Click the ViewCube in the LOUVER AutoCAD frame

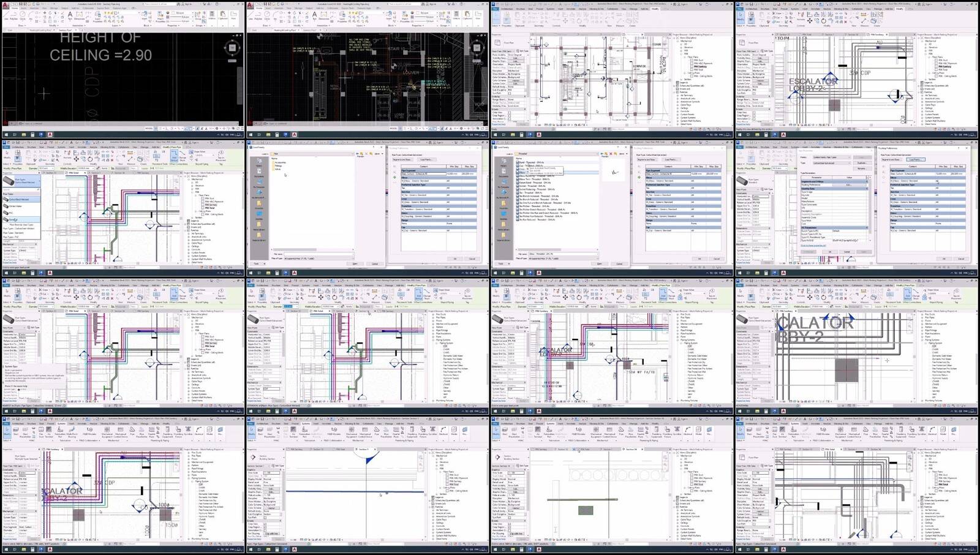pos(477,48)
